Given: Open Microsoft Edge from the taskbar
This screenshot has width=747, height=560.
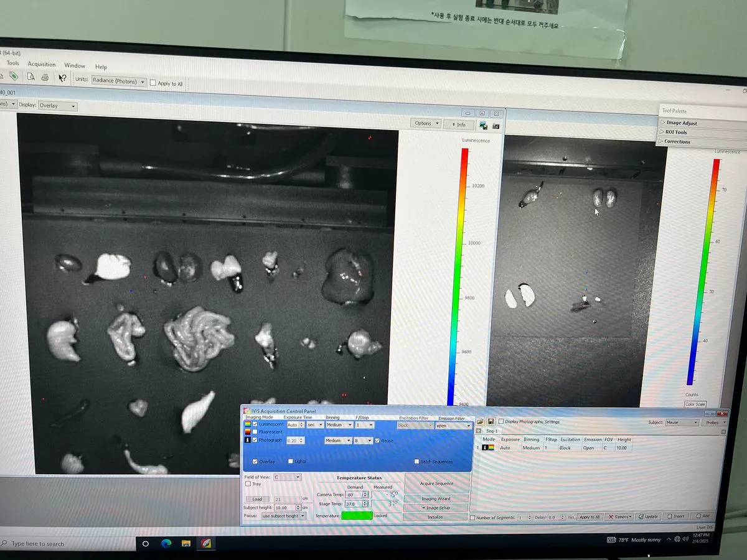Looking at the screenshot, I should pyautogui.click(x=166, y=543).
